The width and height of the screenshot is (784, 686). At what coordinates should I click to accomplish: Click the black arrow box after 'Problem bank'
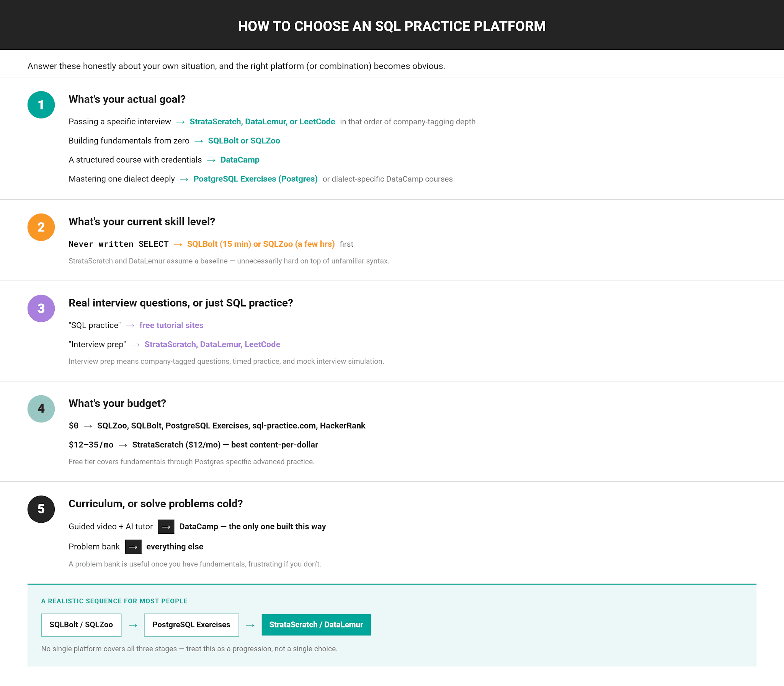pyautogui.click(x=133, y=547)
